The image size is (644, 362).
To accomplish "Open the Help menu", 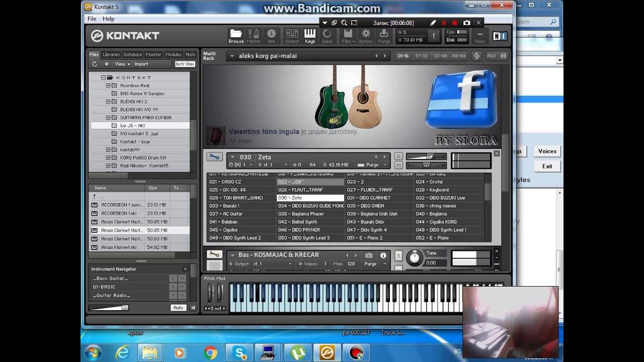I will [x=109, y=19].
